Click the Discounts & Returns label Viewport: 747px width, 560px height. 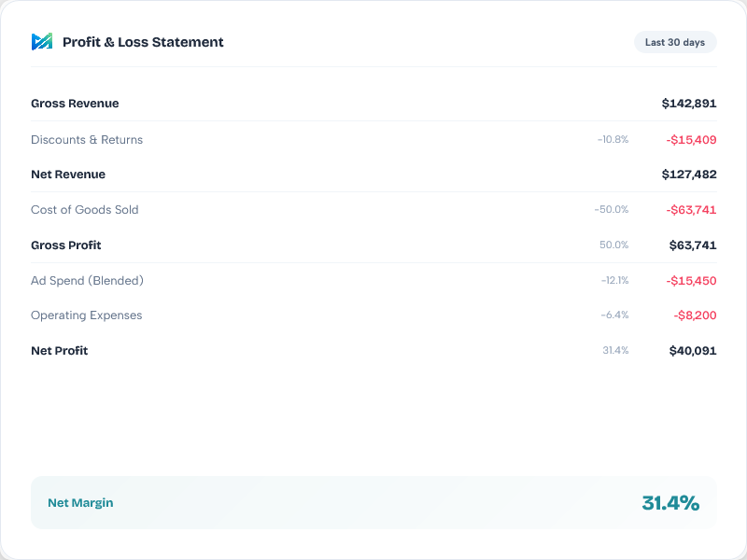(87, 139)
